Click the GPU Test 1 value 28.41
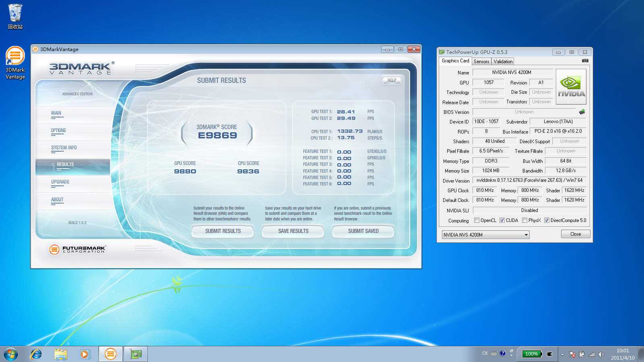This screenshot has height=362, width=644. [x=346, y=112]
